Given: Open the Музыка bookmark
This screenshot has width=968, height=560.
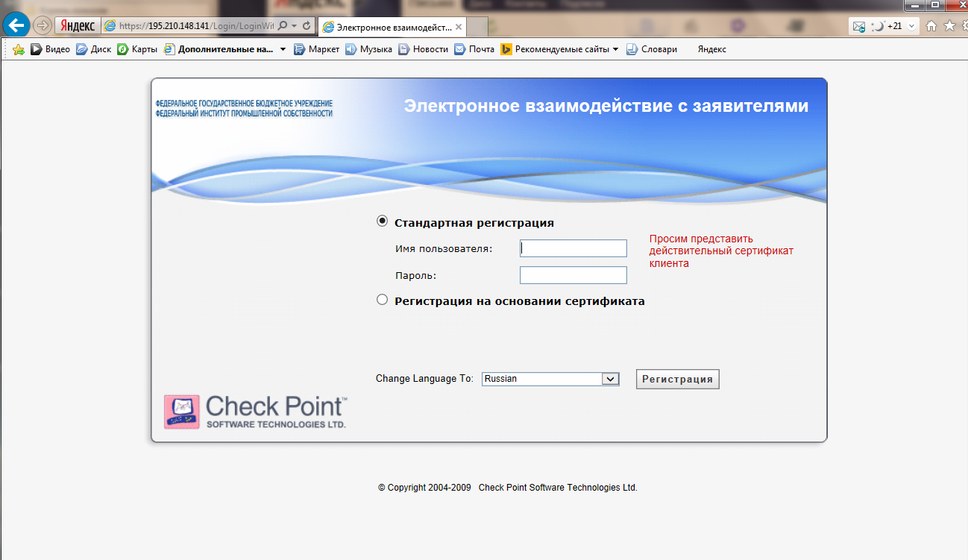Looking at the screenshot, I should [368, 49].
